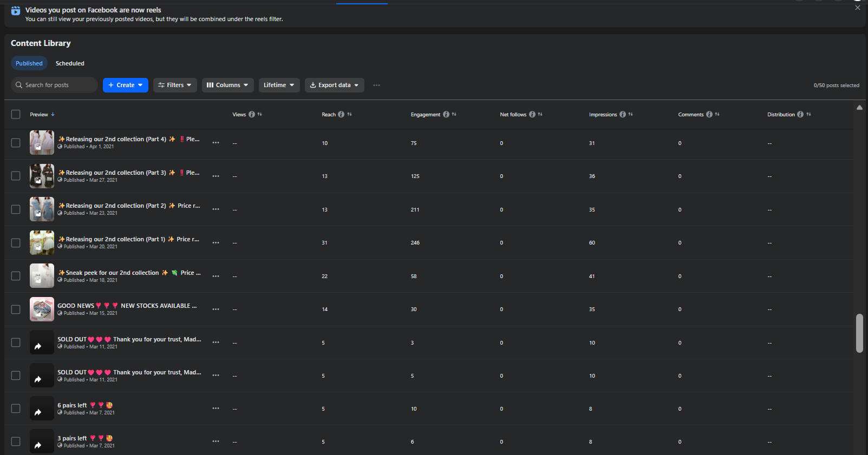Click the Reach column sort arrows icon

point(349,115)
